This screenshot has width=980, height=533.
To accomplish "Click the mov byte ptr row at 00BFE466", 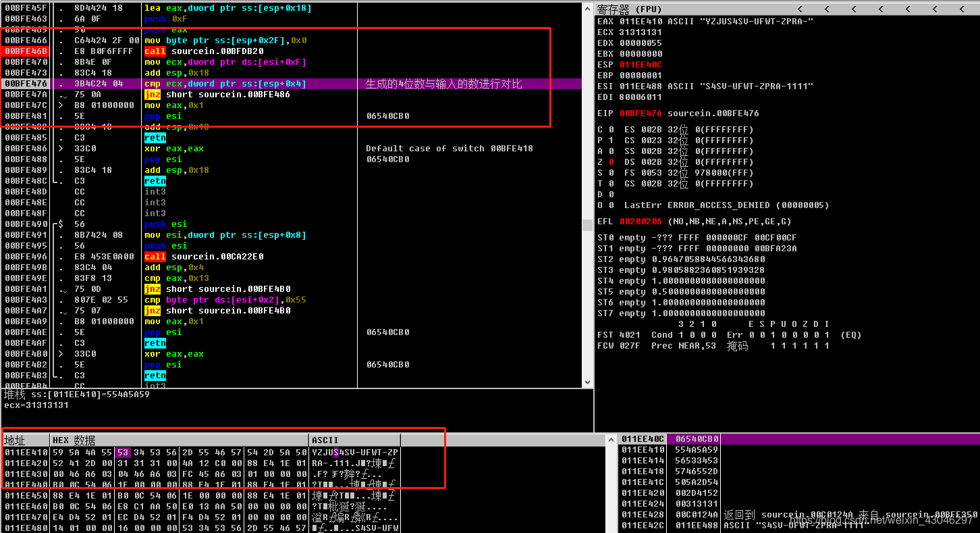I will 291,41.
